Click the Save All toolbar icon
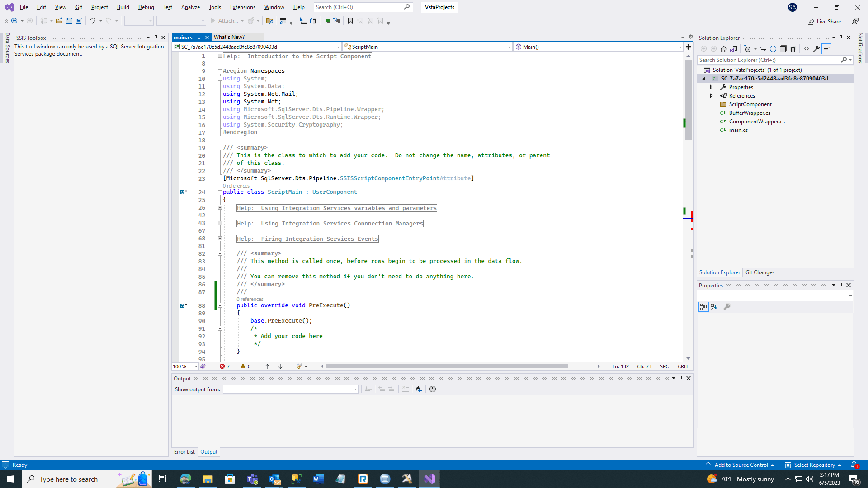 coord(79,21)
